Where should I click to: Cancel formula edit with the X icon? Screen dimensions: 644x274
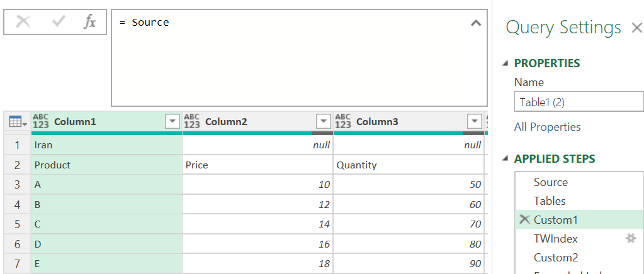click(x=23, y=22)
